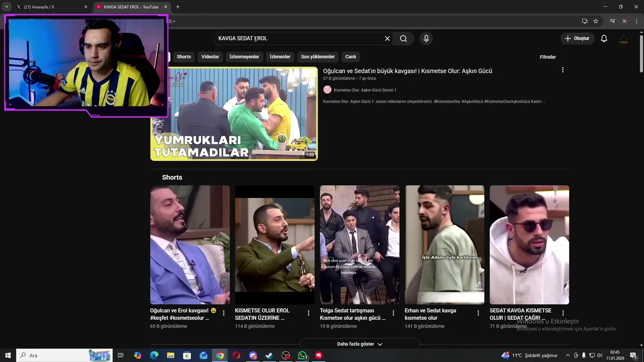Open more options for SEDAT KAVGA short

pos(563,313)
